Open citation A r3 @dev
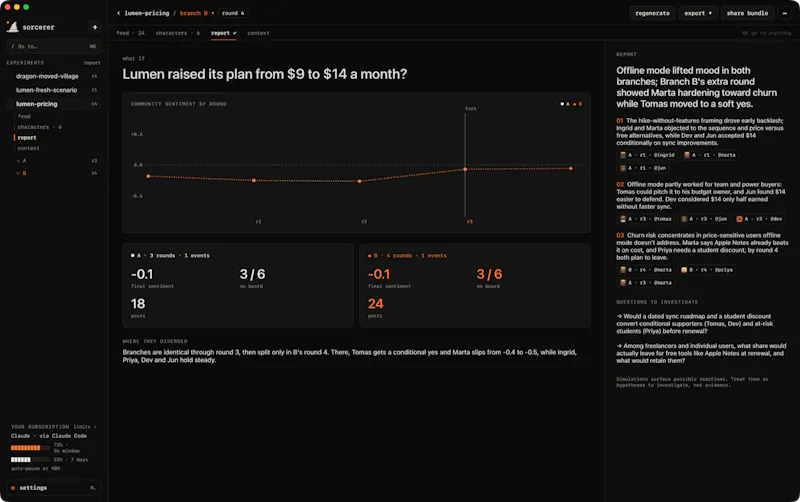The width and height of the screenshot is (800, 502). [759, 219]
